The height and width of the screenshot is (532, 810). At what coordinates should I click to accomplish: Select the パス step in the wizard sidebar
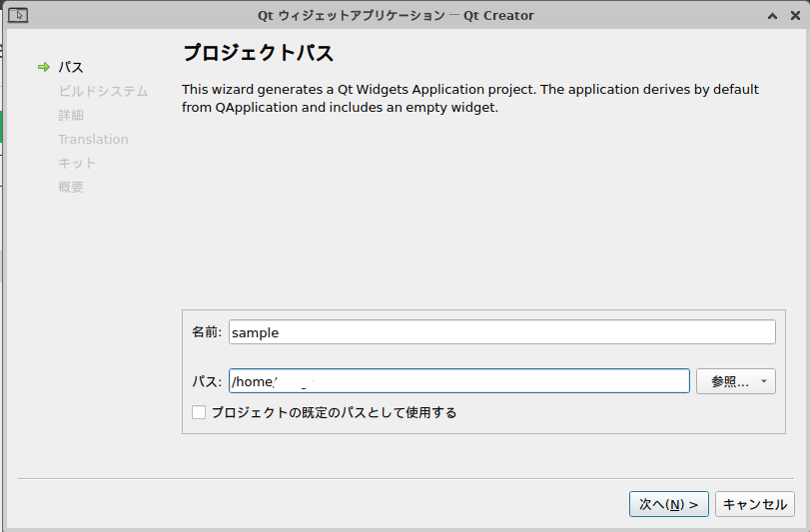70,67
